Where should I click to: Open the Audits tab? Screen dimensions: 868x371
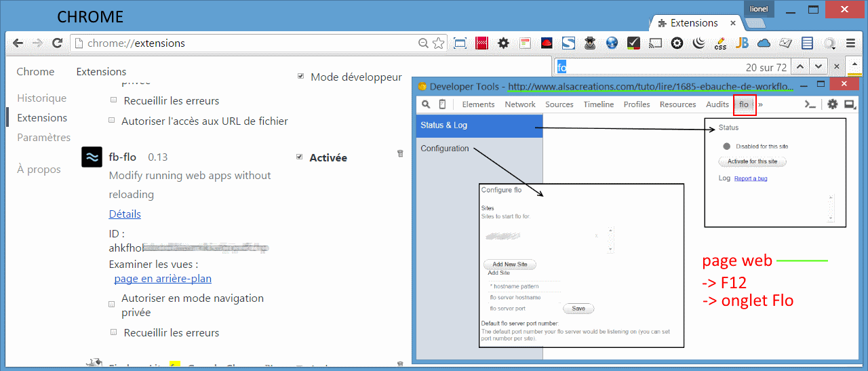point(717,104)
